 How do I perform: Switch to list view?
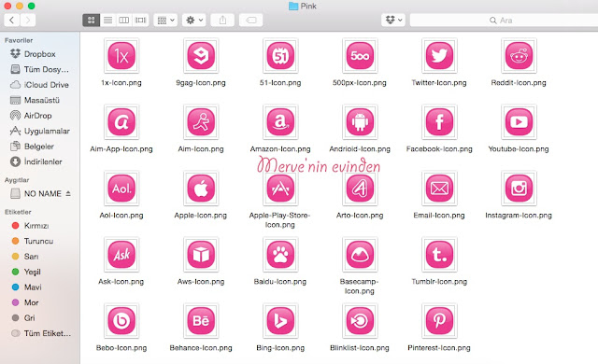tap(108, 21)
